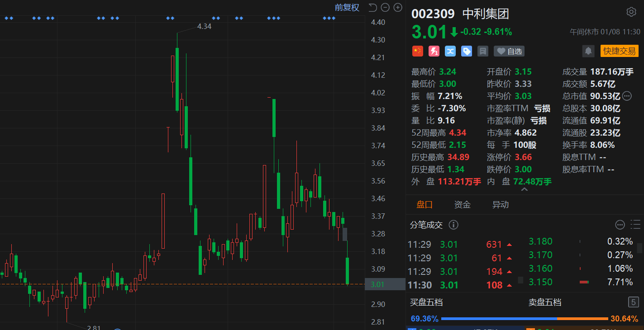The height and width of the screenshot is (330, 644).
Task: Click the 快捷交易 quick trade button
Action: (x=619, y=51)
